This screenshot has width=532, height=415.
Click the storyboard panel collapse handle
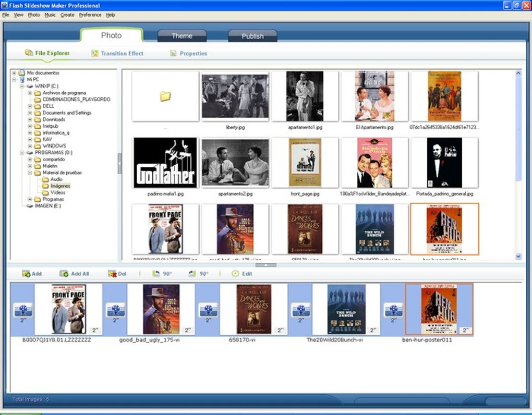tap(265, 265)
